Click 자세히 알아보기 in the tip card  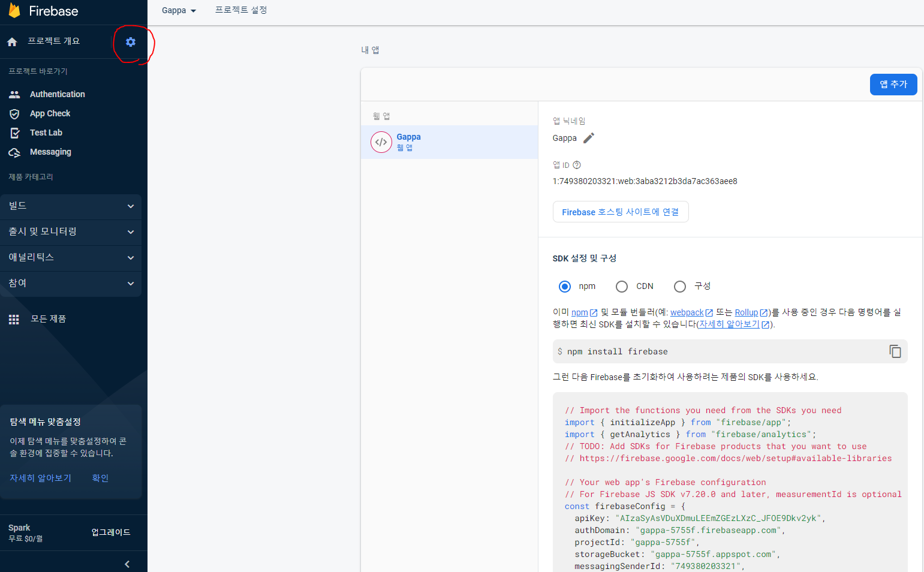[40, 478]
